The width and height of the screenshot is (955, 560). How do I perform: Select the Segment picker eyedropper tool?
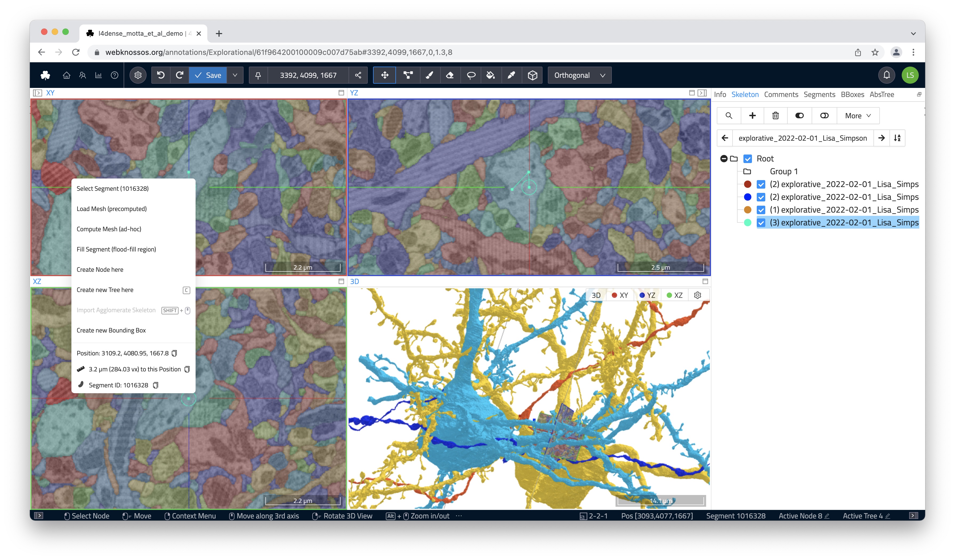511,75
